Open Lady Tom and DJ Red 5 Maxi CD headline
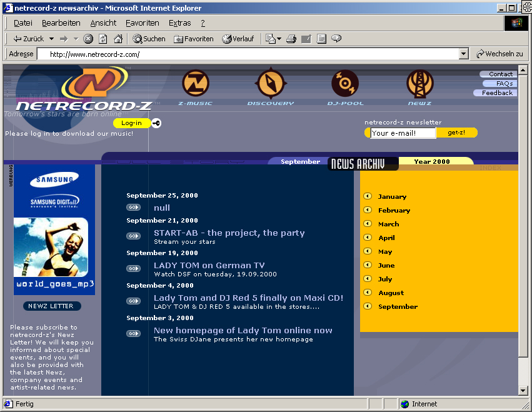Screen dimensions: 532x412 248,298
